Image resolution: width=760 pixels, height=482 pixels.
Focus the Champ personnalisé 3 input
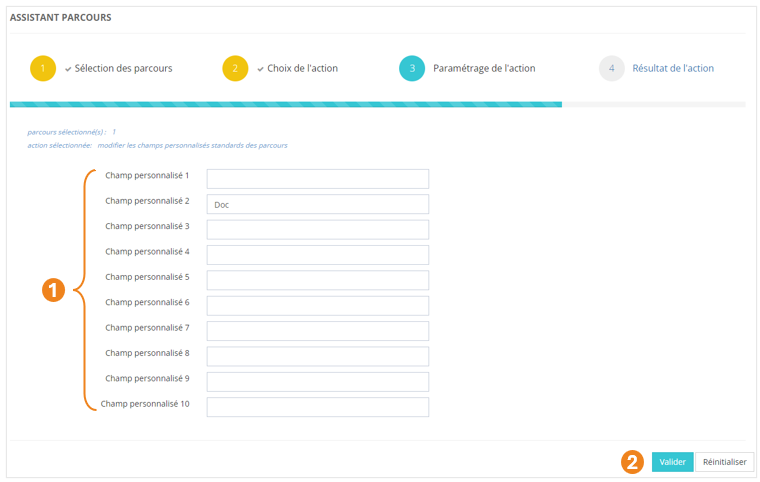[x=317, y=230]
